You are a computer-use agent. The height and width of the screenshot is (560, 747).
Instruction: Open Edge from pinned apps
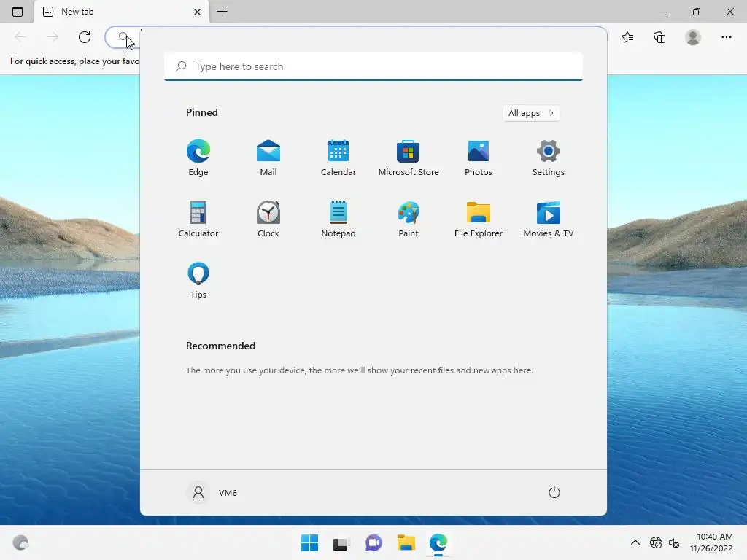198,158
